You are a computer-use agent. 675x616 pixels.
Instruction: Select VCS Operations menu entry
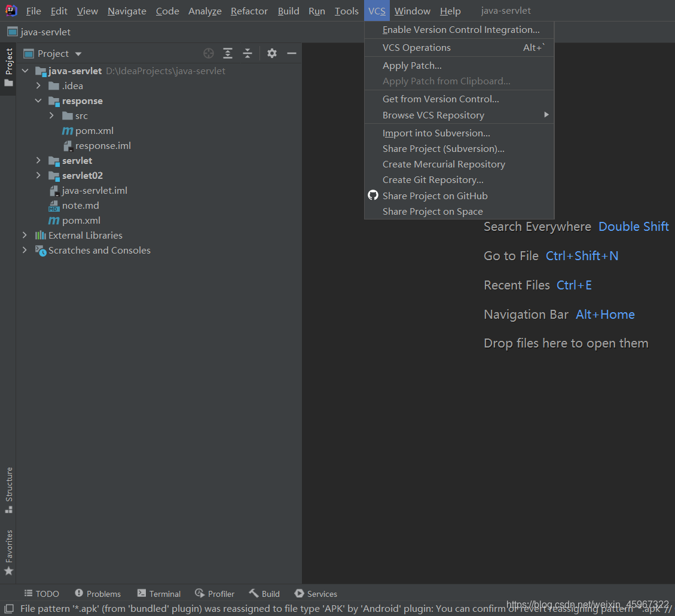(x=459, y=47)
